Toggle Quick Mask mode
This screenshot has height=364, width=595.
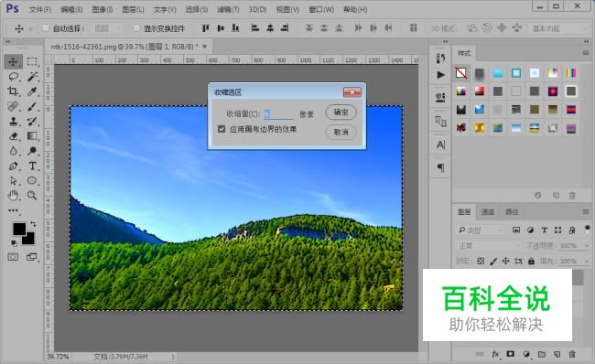click(13, 257)
